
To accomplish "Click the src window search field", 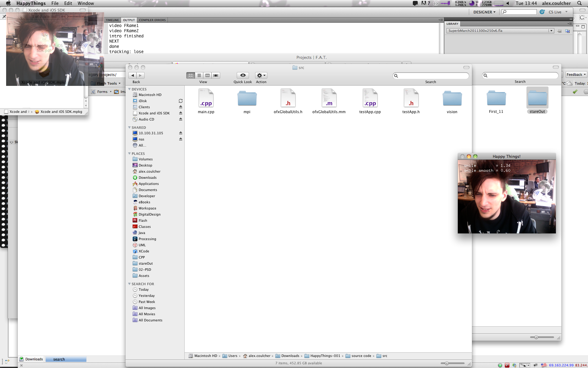I will click(431, 76).
